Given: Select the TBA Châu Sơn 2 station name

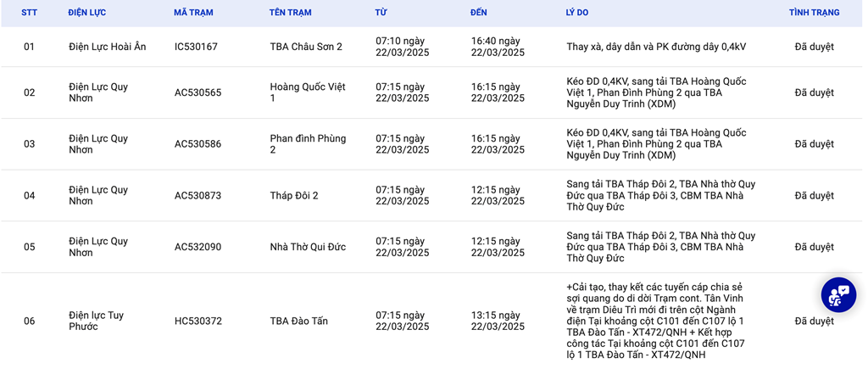Looking at the screenshot, I should point(306,47).
